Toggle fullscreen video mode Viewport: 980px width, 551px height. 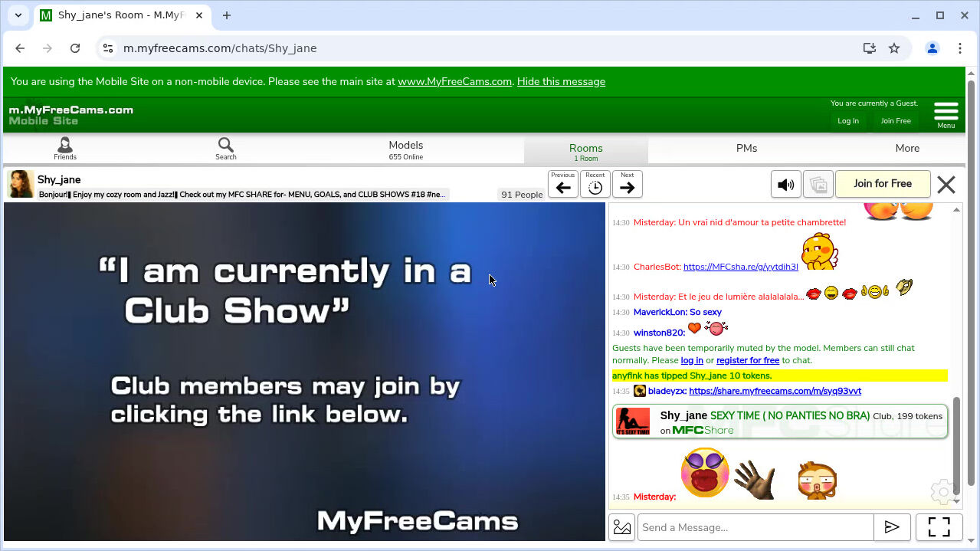coord(939,527)
